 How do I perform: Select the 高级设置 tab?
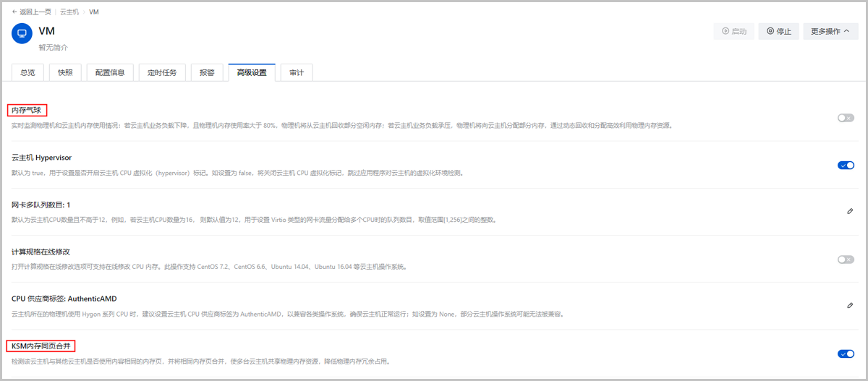[x=252, y=73]
